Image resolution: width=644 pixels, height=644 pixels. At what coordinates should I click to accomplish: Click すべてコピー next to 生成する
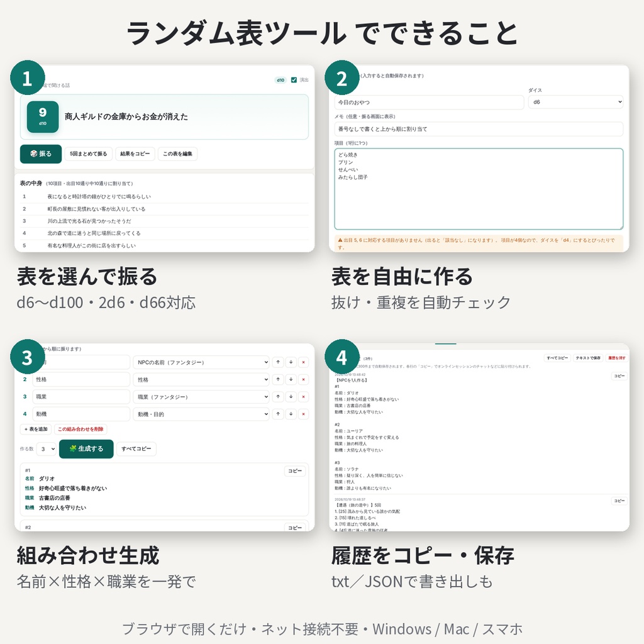(x=136, y=448)
